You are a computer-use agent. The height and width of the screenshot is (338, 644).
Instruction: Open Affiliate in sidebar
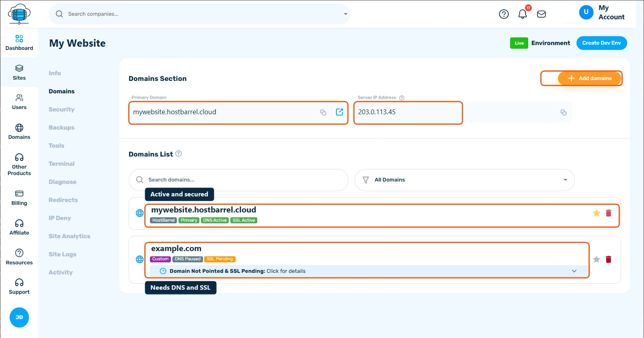19,227
